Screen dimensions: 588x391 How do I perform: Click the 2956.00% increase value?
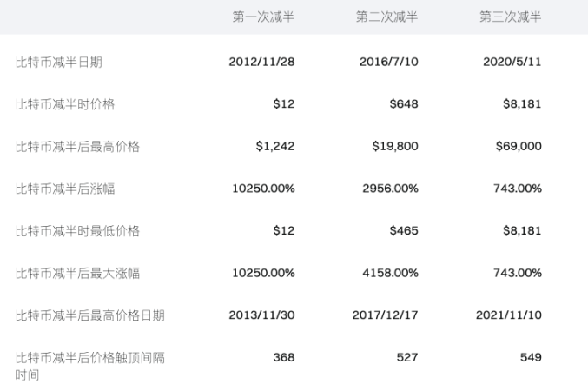tap(388, 189)
